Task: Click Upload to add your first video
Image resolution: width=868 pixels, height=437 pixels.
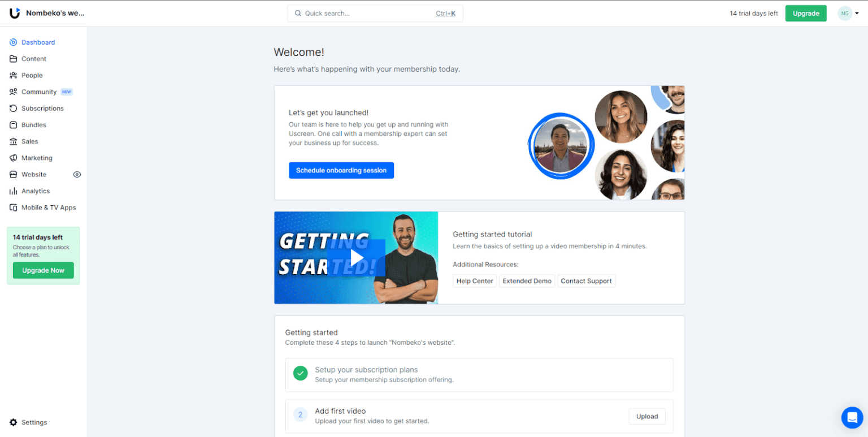Action: click(x=646, y=416)
